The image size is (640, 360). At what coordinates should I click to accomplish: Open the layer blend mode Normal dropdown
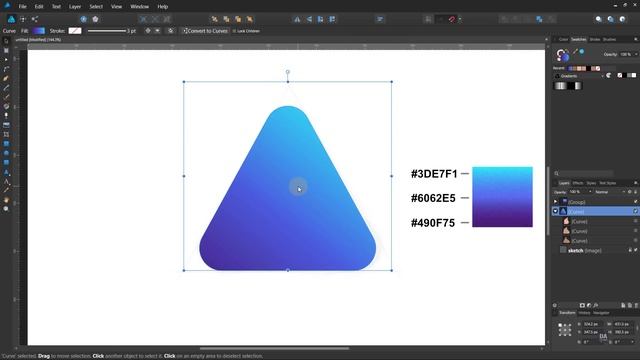click(x=610, y=192)
